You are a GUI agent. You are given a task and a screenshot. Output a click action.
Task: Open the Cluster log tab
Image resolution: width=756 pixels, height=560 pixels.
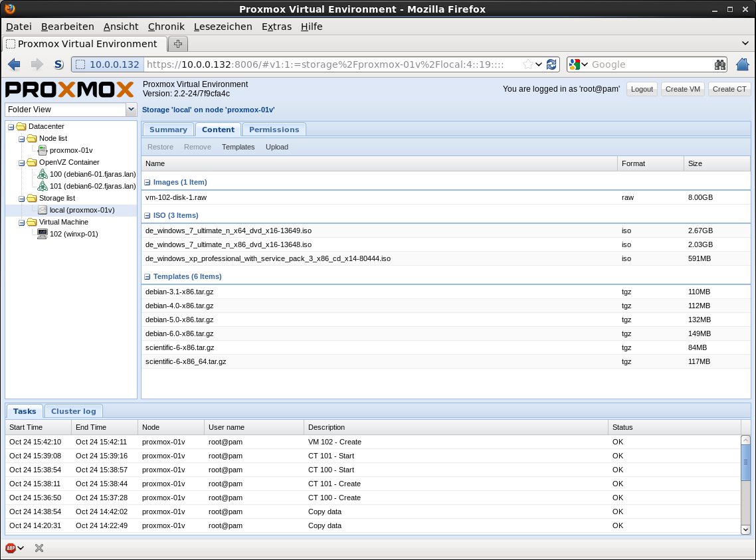pos(73,411)
